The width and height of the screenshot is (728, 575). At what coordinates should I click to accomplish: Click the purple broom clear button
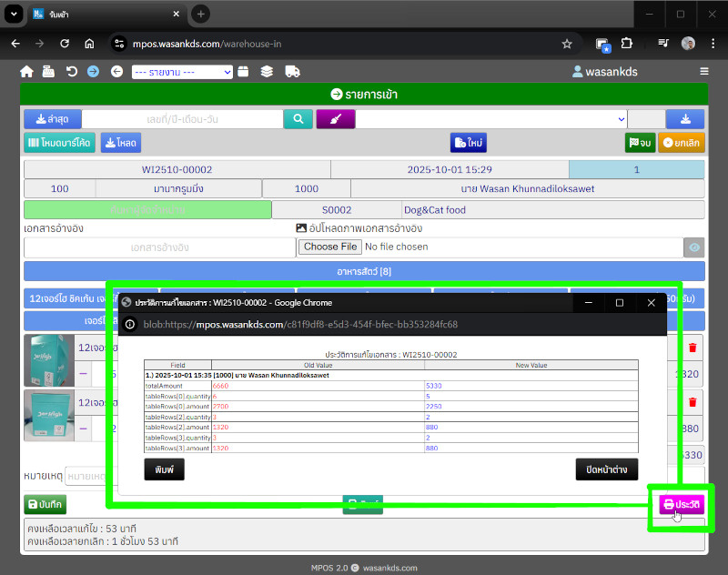tap(335, 119)
